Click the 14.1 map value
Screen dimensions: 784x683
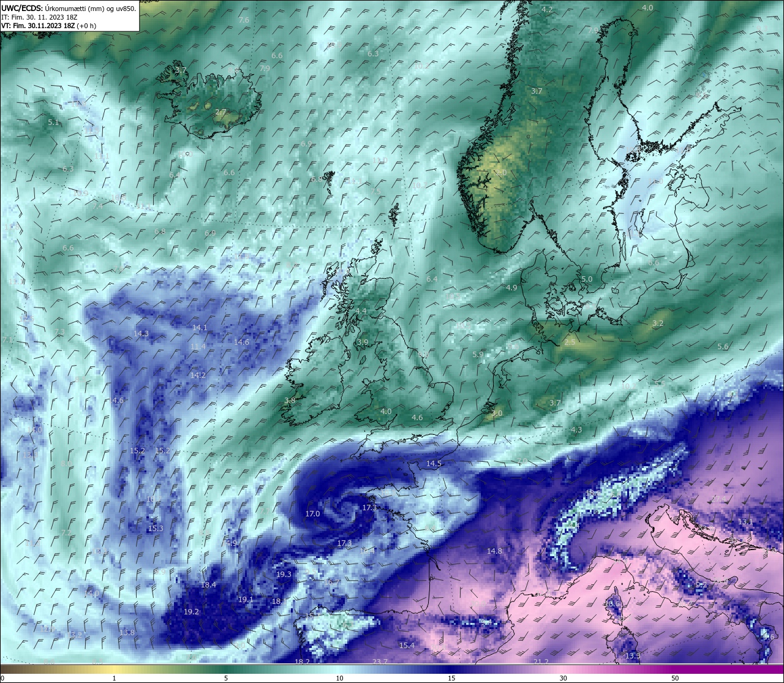(x=200, y=328)
